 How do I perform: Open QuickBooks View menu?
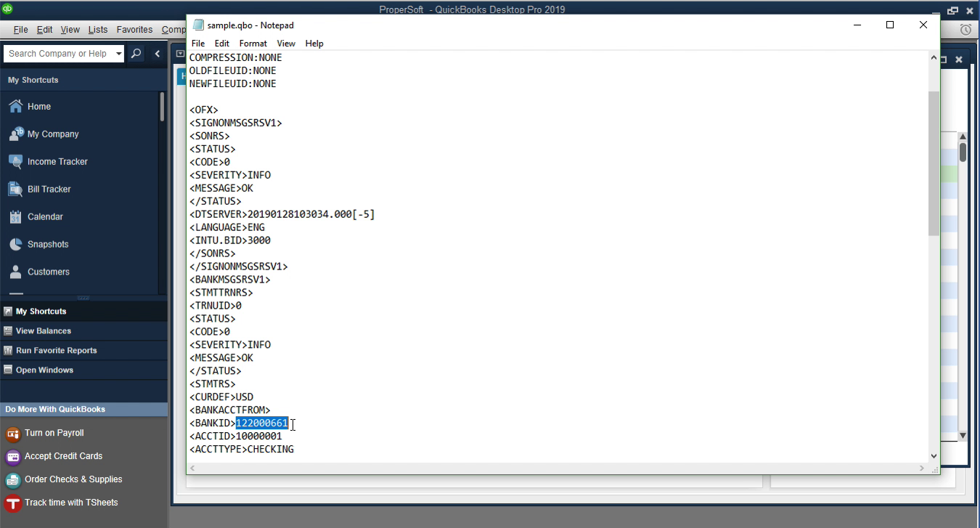pyautogui.click(x=70, y=30)
